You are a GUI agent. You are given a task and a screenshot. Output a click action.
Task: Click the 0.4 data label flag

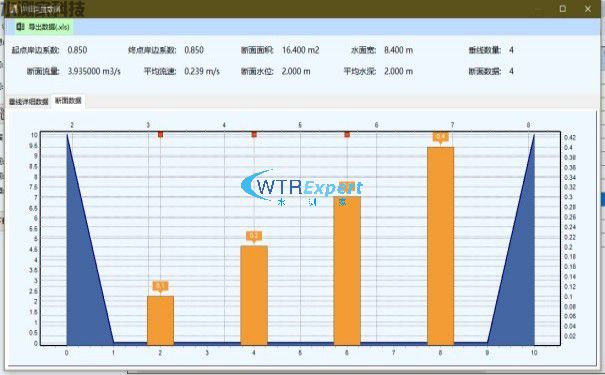(x=441, y=137)
